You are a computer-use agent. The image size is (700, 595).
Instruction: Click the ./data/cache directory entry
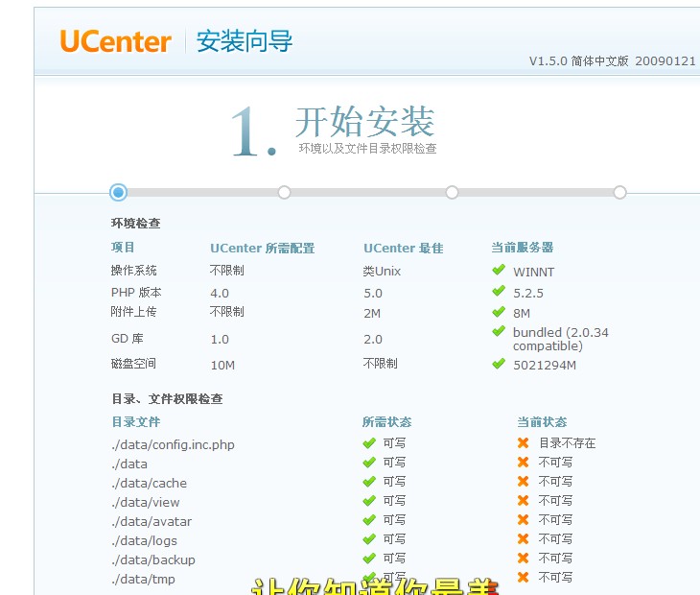click(150, 484)
